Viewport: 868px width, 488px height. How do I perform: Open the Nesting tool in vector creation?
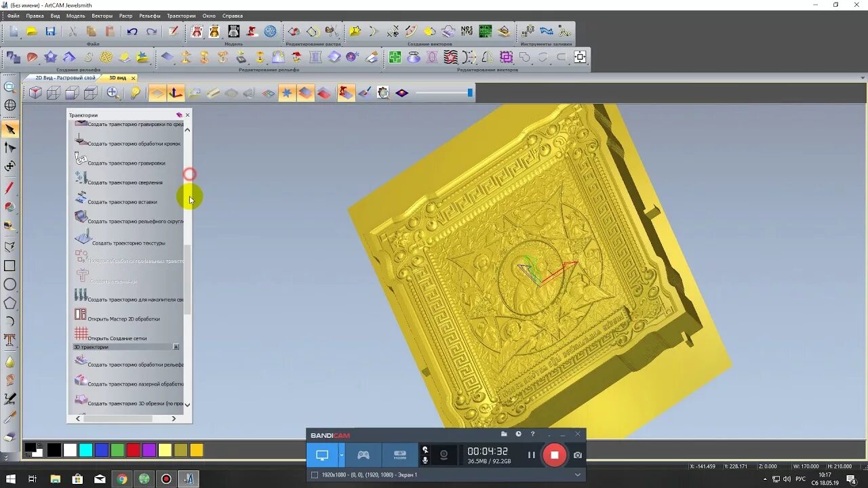tap(467, 31)
